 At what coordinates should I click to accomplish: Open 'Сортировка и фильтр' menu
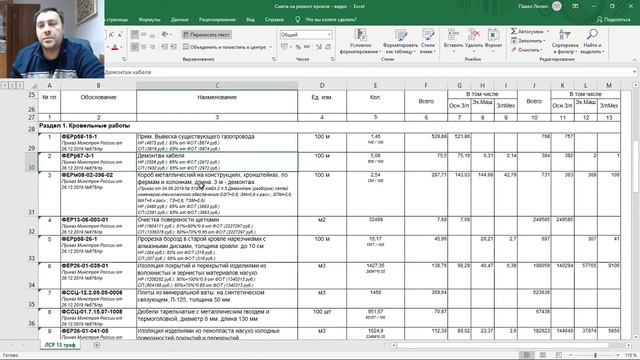pos(565,42)
